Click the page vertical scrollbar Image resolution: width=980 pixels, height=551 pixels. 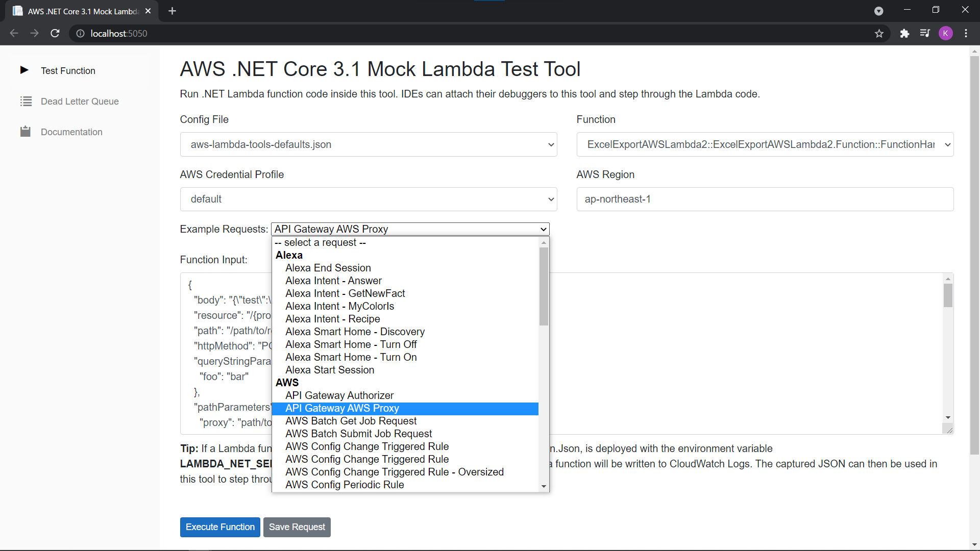(974, 255)
